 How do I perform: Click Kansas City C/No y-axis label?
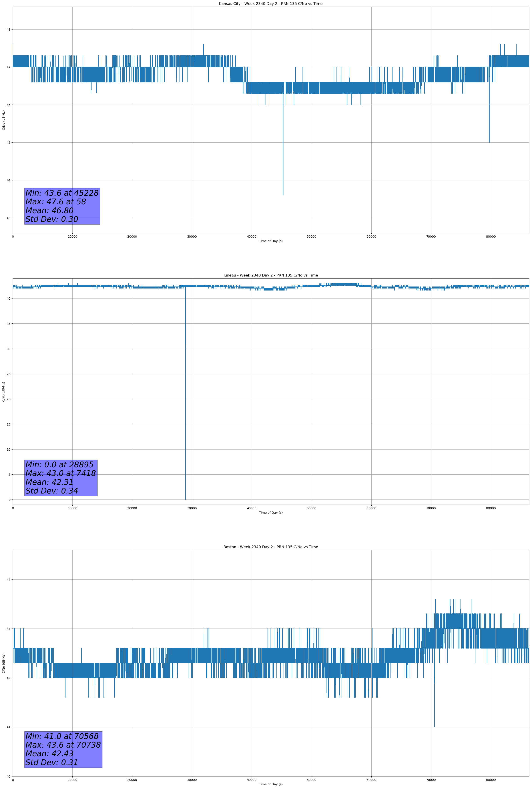4,120
